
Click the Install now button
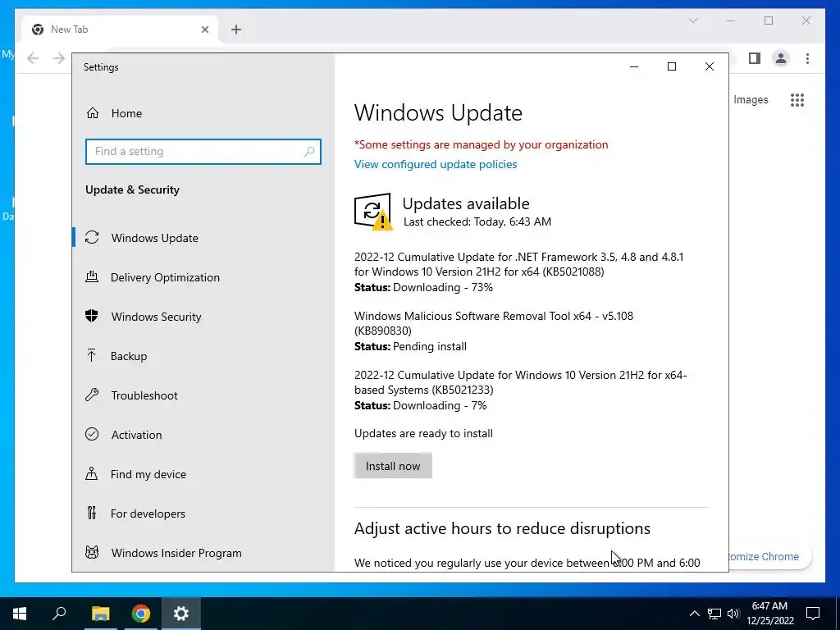[393, 466]
